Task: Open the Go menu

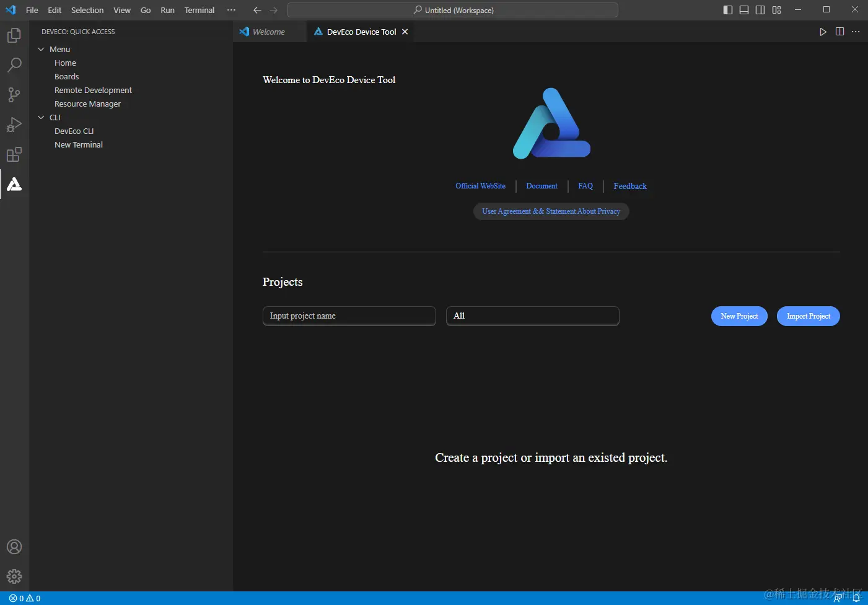Action: [146, 10]
